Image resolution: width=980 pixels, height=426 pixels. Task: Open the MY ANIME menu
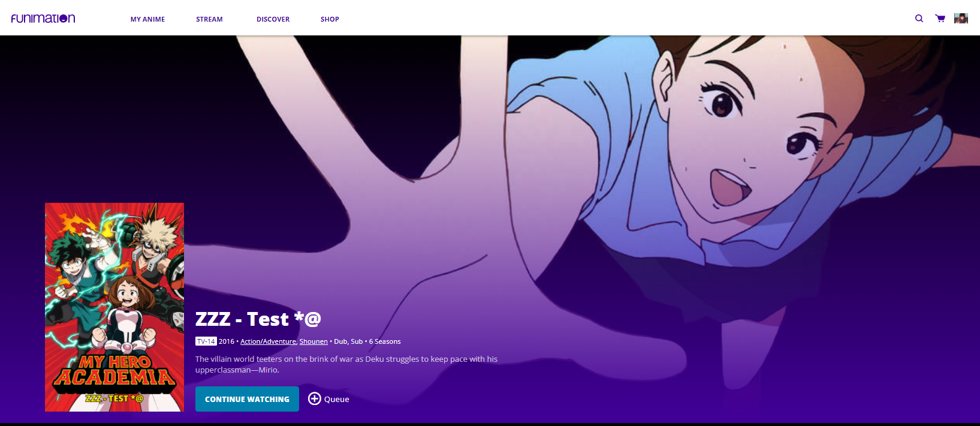pos(147,19)
